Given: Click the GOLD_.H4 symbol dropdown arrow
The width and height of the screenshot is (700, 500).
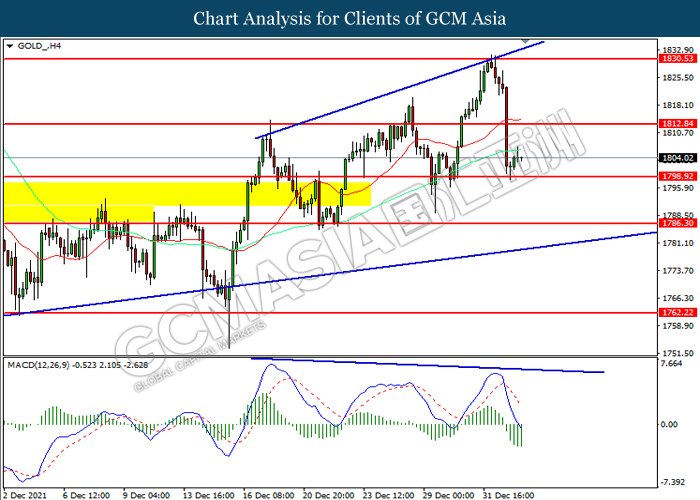Looking at the screenshot, I should click(10, 46).
